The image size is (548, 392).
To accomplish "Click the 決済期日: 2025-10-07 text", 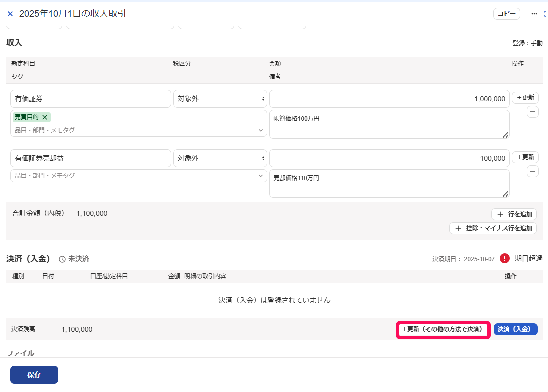I will (x=463, y=259).
